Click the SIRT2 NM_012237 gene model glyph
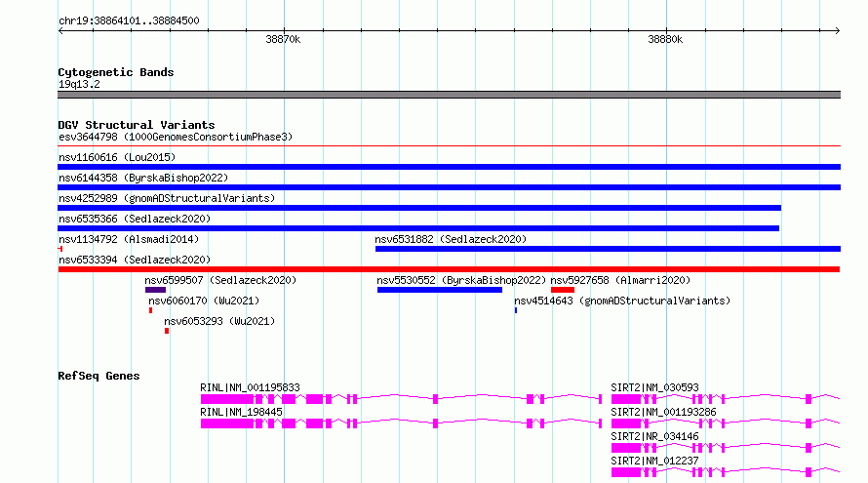 pyautogui.click(x=726, y=472)
